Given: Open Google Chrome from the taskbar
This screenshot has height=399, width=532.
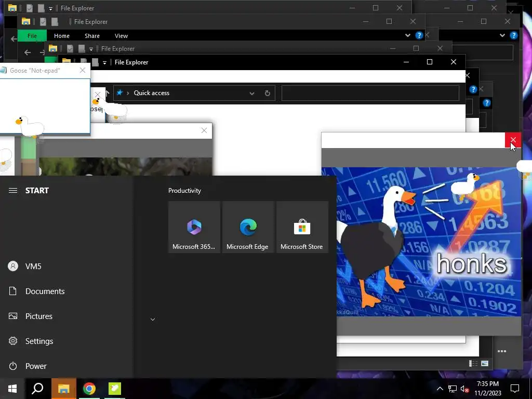Looking at the screenshot, I should coord(89,389).
